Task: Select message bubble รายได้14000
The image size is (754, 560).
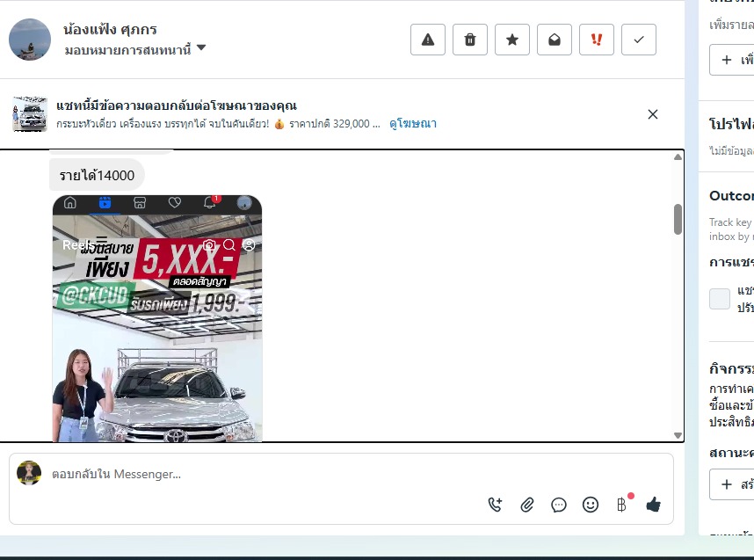Action: coord(98,175)
